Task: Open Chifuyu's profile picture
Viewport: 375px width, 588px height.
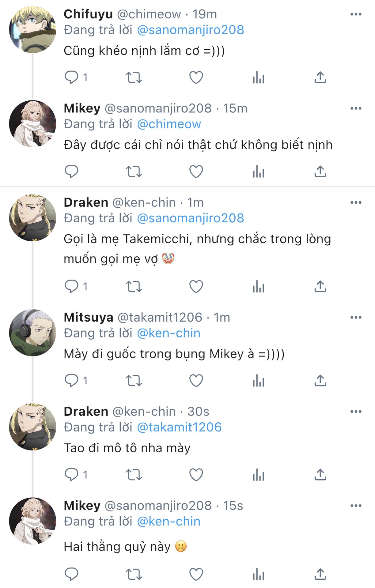Action: pyautogui.click(x=33, y=30)
